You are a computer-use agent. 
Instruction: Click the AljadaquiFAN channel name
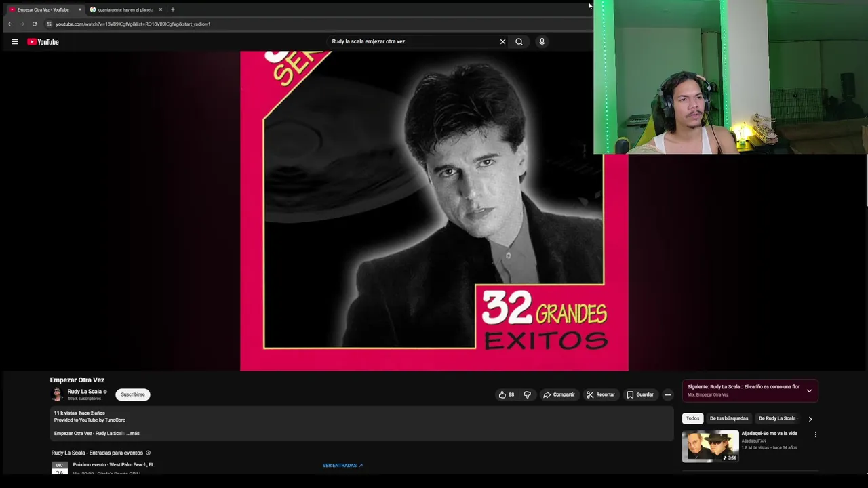click(755, 441)
